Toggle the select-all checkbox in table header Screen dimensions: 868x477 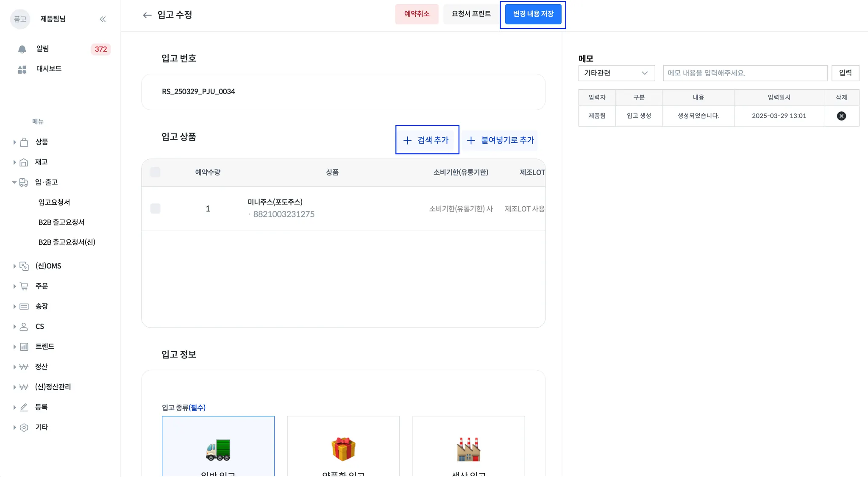155,172
